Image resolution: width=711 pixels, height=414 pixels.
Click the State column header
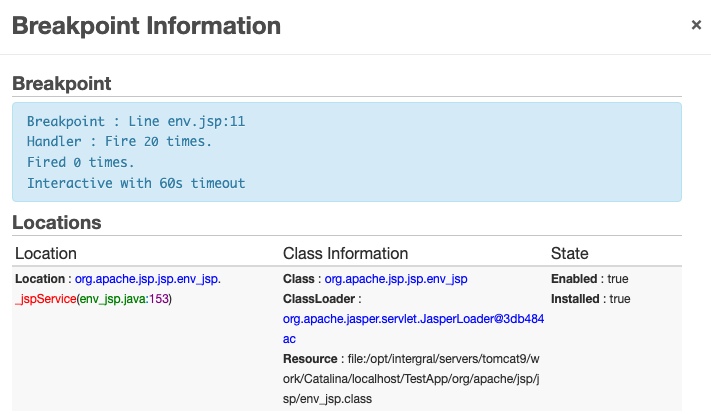pyautogui.click(x=570, y=253)
